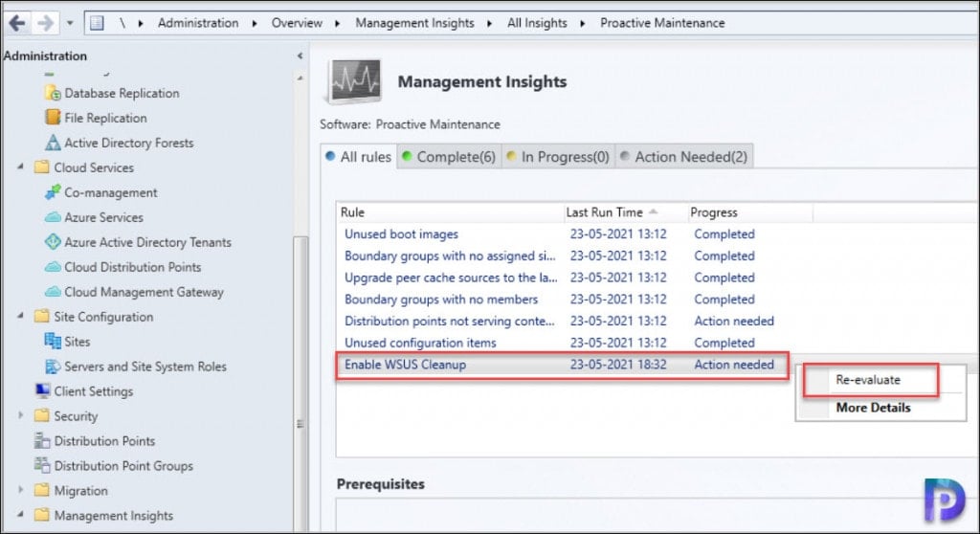Screen dimensions: 980x534
Task: Click Site Configuration folder icon
Action: (42, 317)
